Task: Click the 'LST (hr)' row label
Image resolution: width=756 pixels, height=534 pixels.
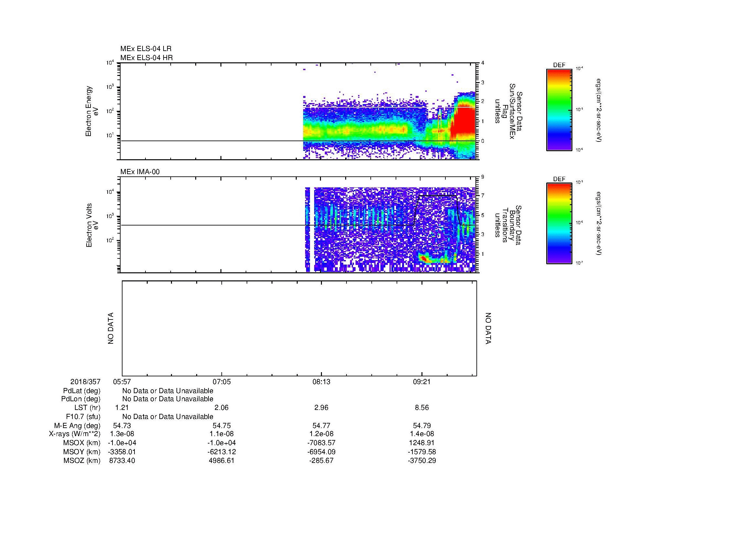Action: (87, 408)
